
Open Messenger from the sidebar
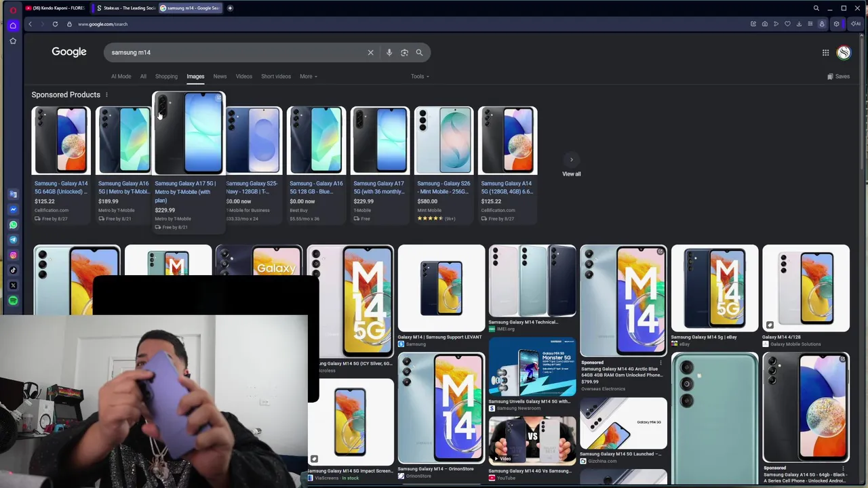pyautogui.click(x=13, y=209)
